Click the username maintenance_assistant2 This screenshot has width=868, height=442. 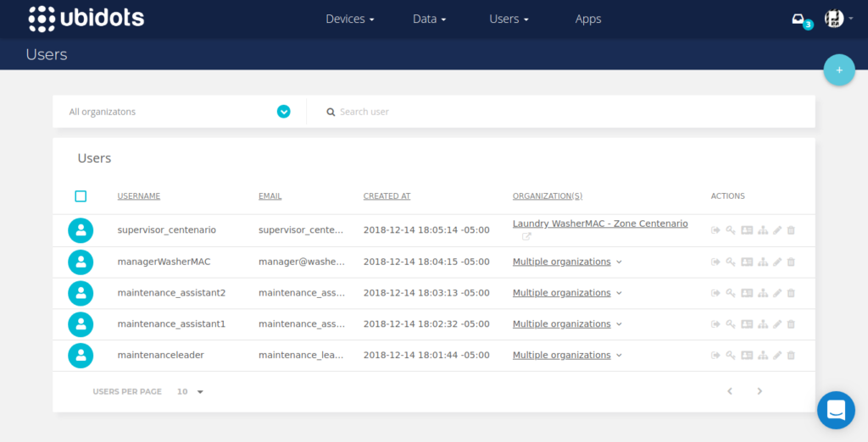(171, 293)
